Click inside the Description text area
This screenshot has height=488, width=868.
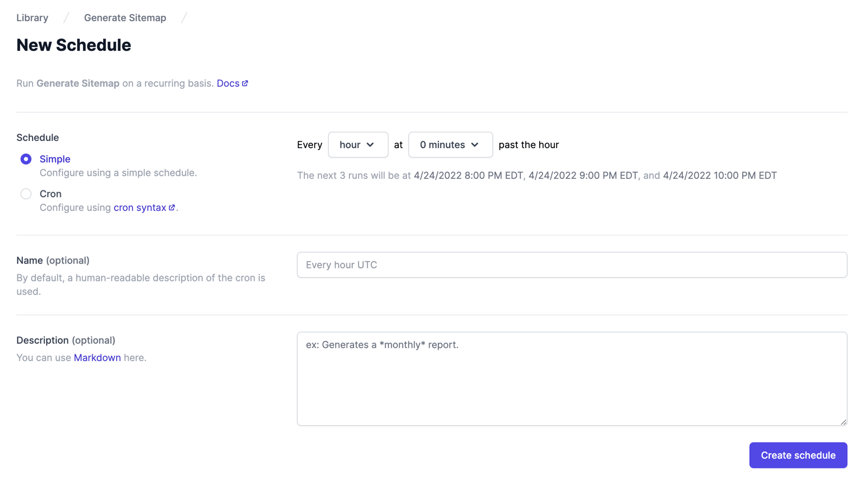click(571, 380)
